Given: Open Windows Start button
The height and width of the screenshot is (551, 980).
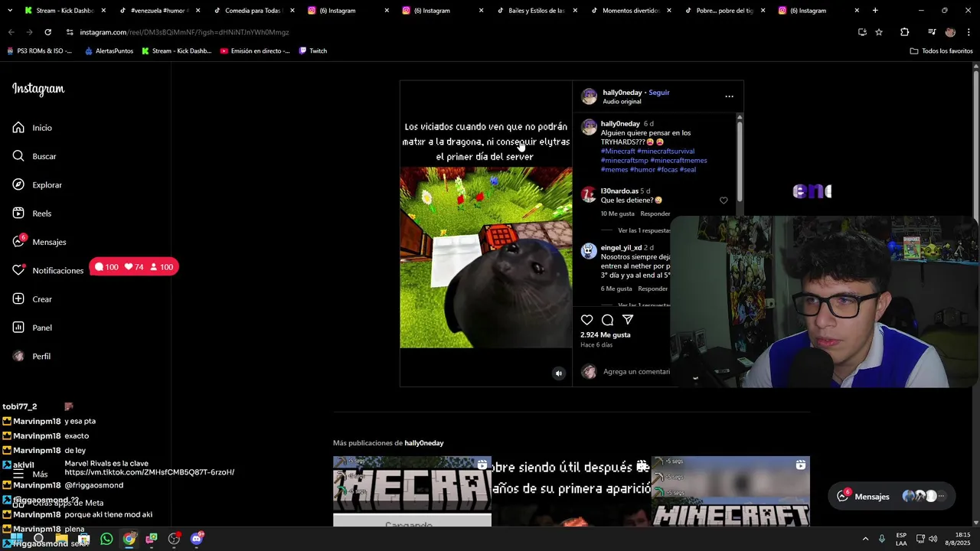Looking at the screenshot, I should pyautogui.click(x=16, y=539).
